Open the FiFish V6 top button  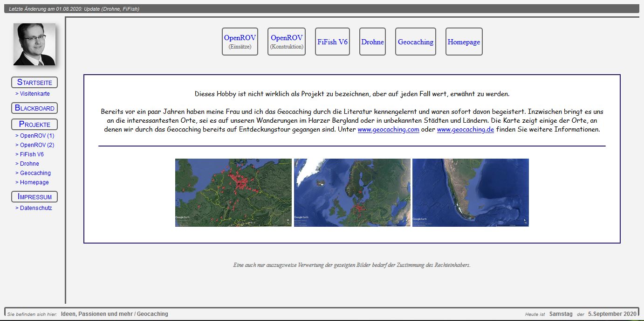tap(333, 42)
